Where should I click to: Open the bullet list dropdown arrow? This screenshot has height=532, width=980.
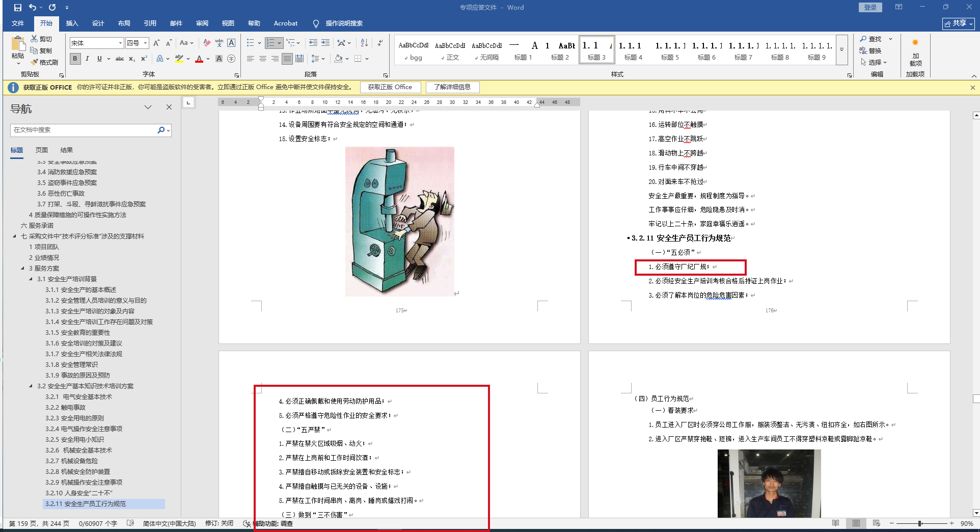[259, 43]
